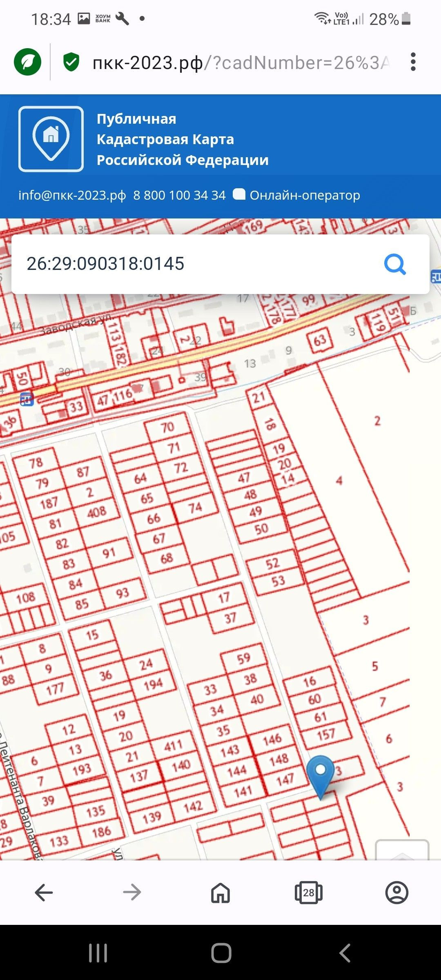Click the cadastral number search field
Viewport: 441px width, 980px height.
click(220, 264)
